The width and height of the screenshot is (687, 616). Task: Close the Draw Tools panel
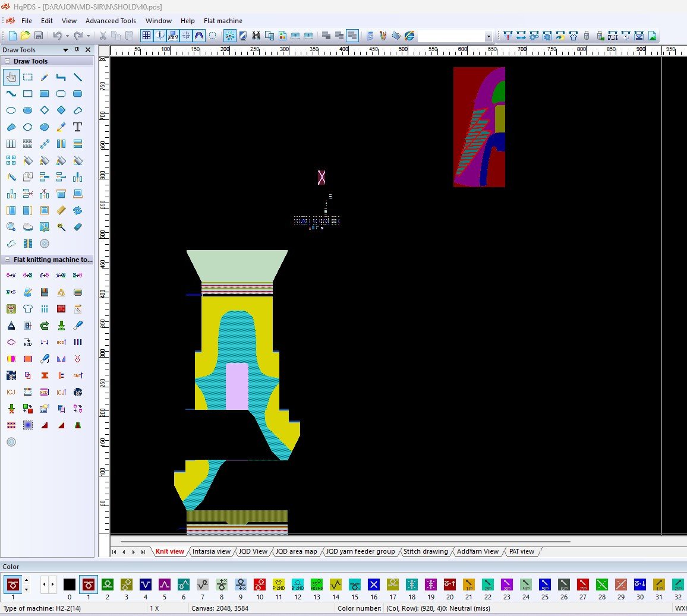click(88, 50)
